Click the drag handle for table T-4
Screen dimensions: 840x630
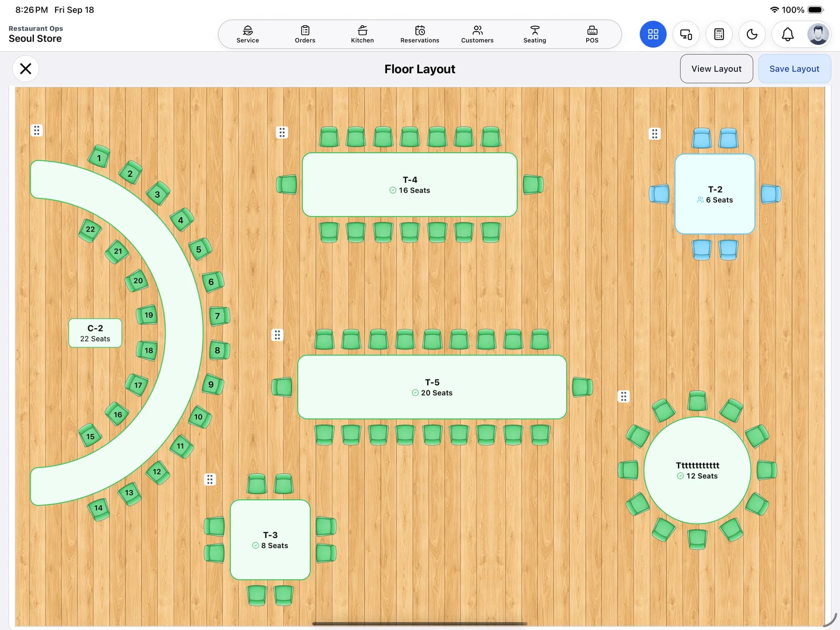282,133
